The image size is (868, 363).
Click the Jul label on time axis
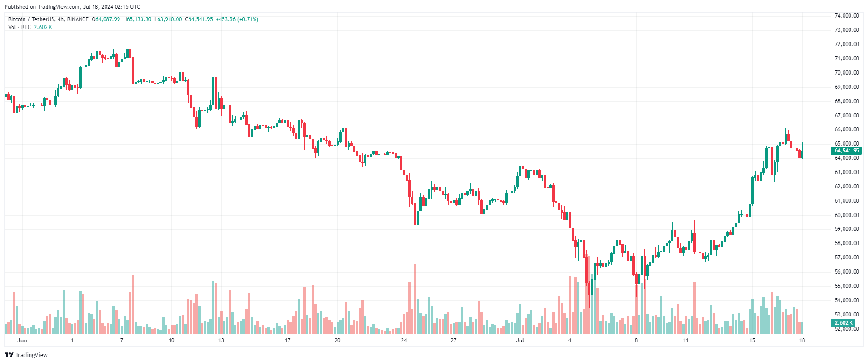point(520,340)
